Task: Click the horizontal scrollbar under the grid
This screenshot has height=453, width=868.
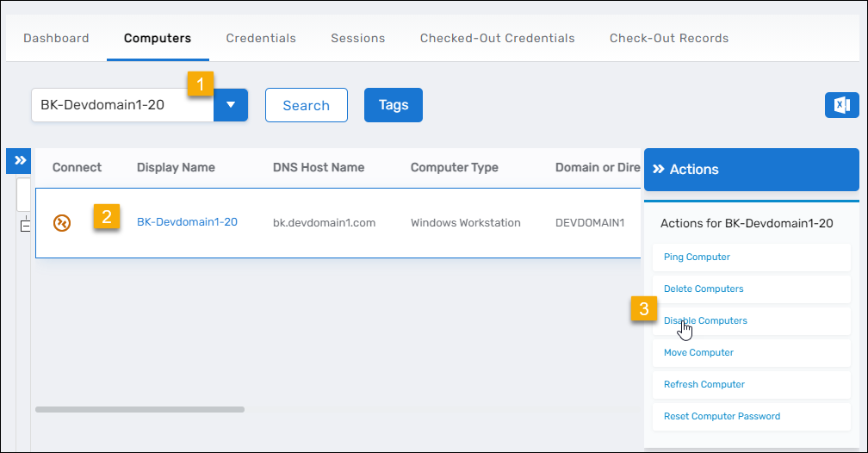Action: coord(139,409)
